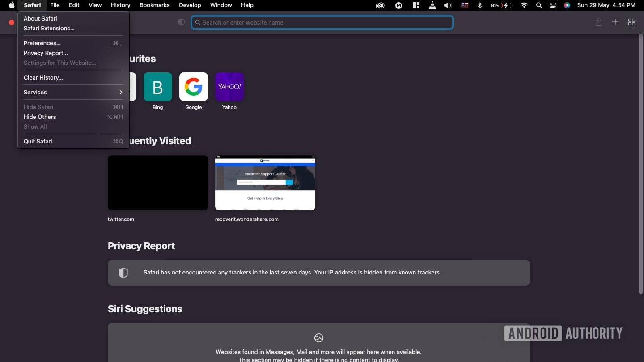Image resolution: width=644 pixels, height=362 pixels.
Task: Open the Safari menu in menu bar
Action: [x=32, y=5]
